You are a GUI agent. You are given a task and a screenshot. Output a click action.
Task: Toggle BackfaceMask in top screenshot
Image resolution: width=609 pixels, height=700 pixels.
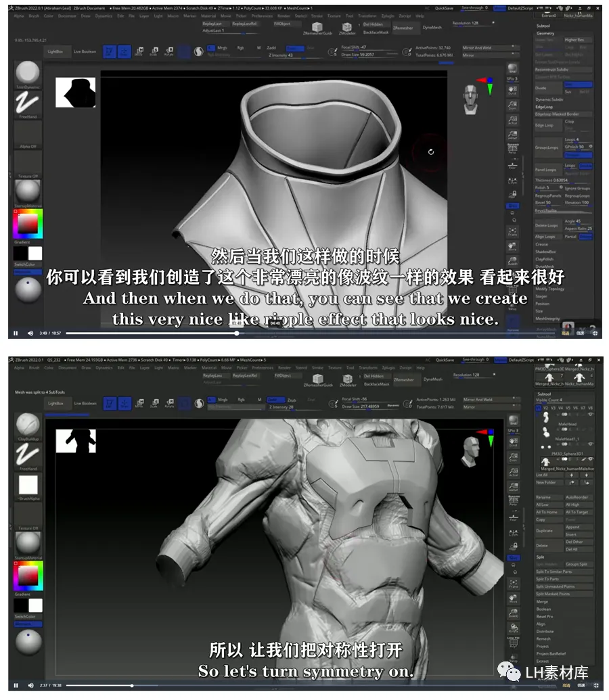(376, 32)
